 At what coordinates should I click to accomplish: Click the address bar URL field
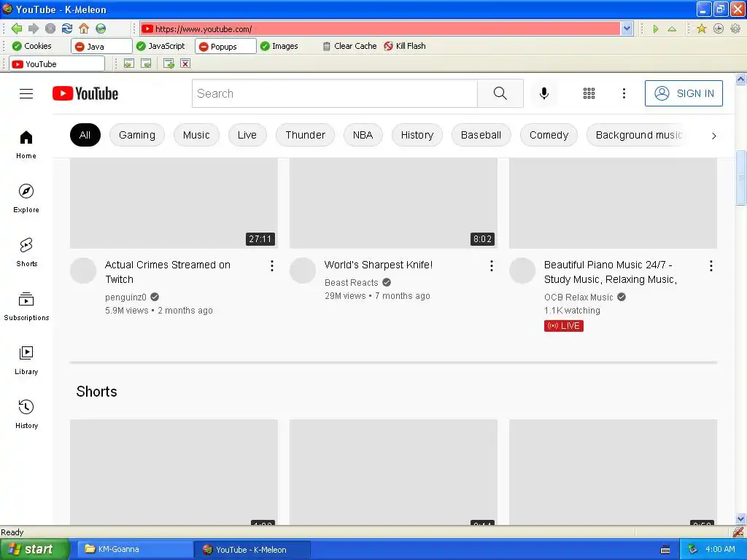click(x=380, y=28)
